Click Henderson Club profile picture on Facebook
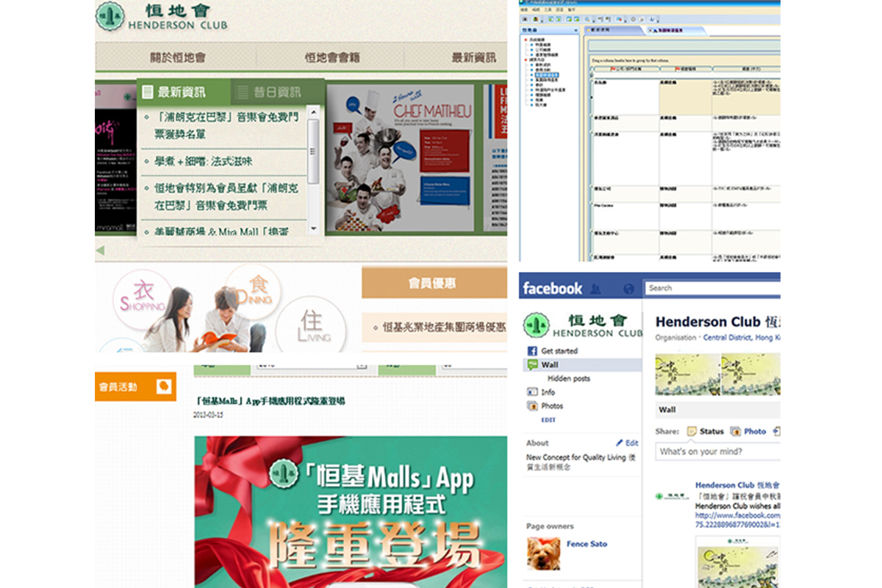882x588 pixels. click(584, 325)
